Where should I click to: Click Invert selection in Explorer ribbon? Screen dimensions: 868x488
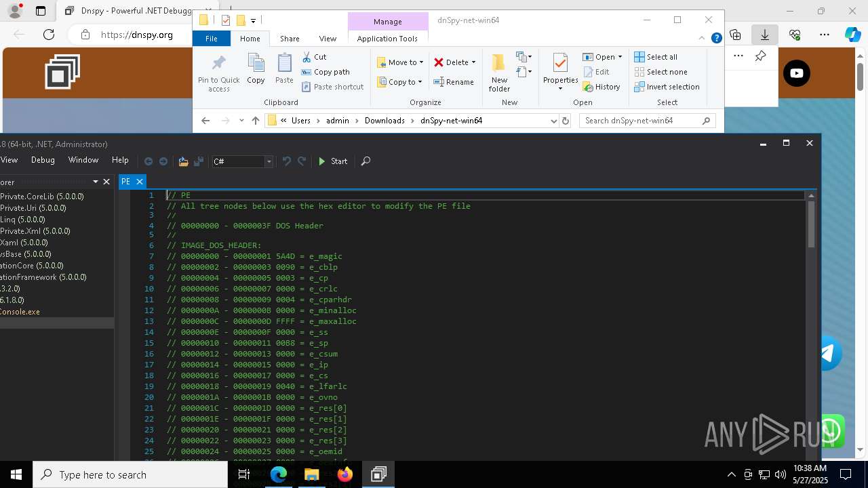tap(667, 87)
